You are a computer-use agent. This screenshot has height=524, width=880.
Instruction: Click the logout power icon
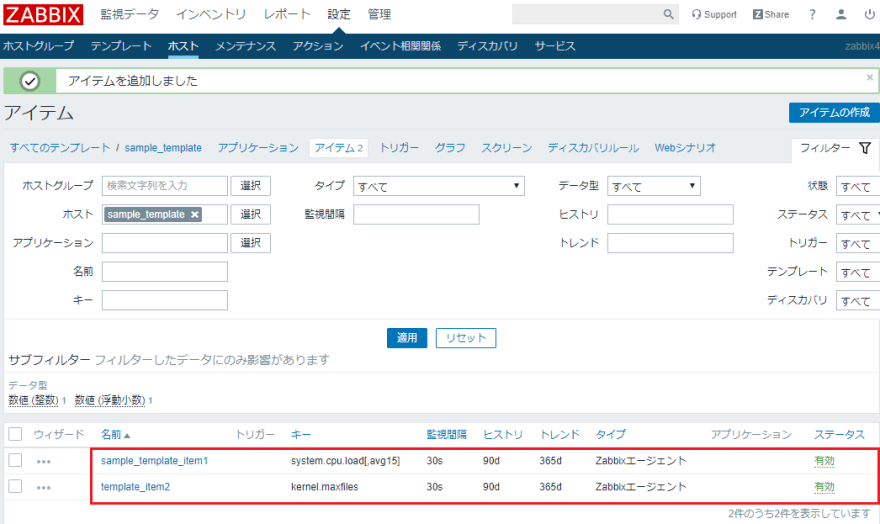coord(869,15)
